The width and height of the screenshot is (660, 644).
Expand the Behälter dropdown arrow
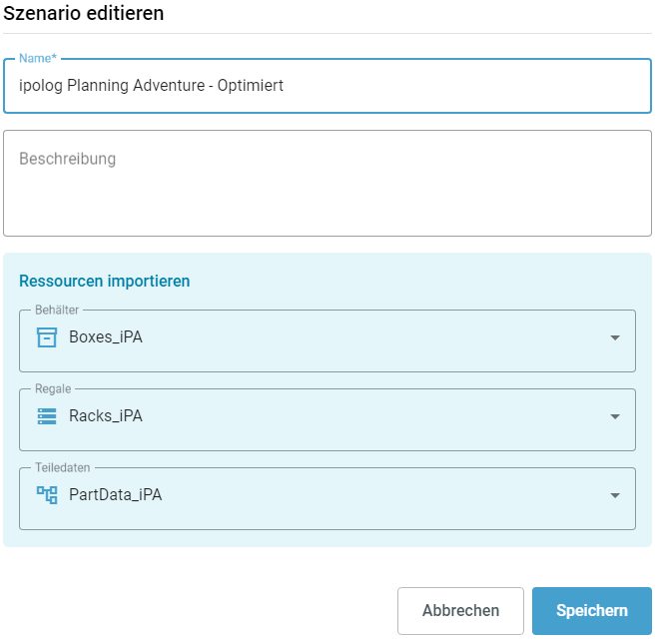coord(615,338)
